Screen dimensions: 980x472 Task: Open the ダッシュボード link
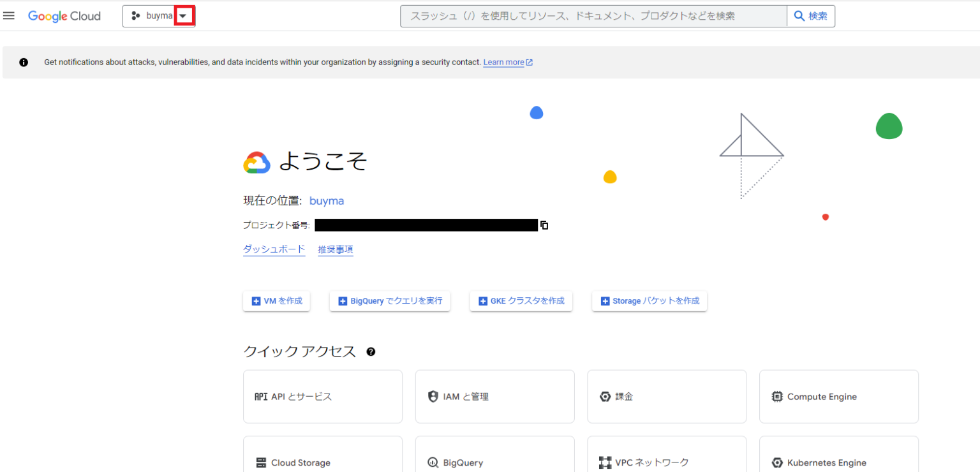click(274, 249)
